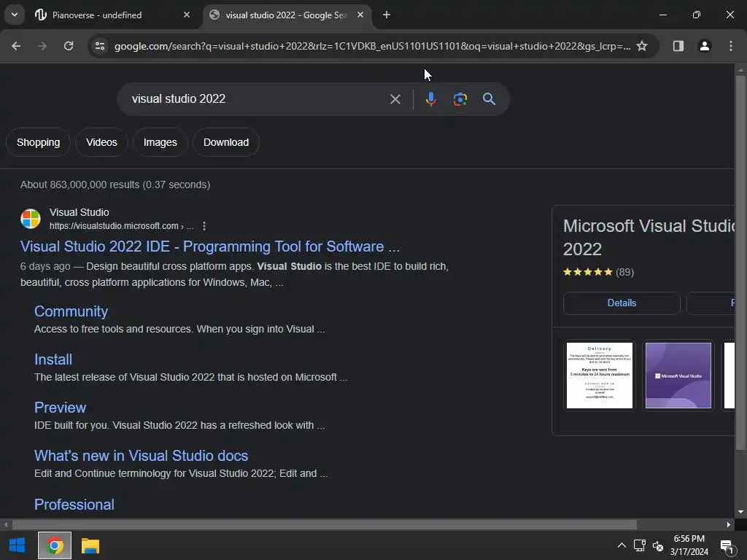Click the horizontal scrollbar thumb

pos(324,525)
